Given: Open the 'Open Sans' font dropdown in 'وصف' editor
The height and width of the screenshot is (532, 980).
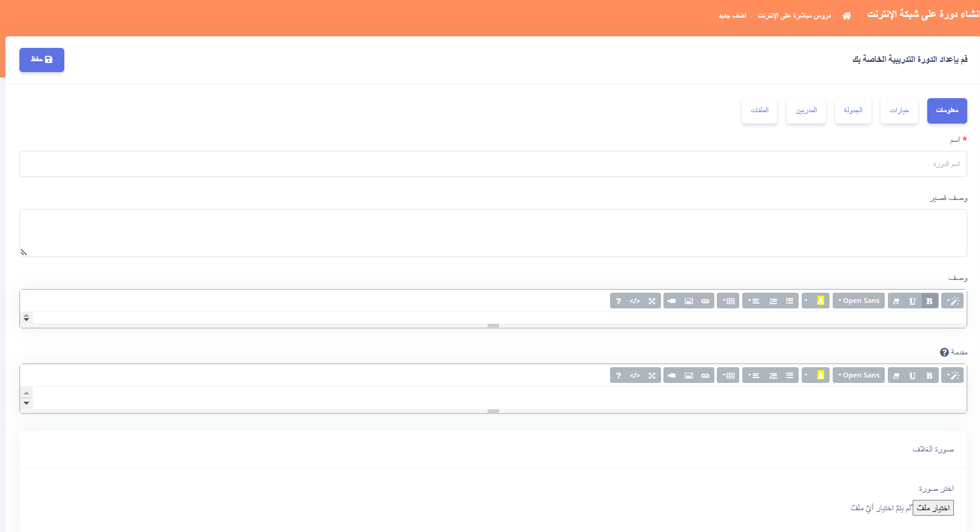Looking at the screenshot, I should coord(859,301).
